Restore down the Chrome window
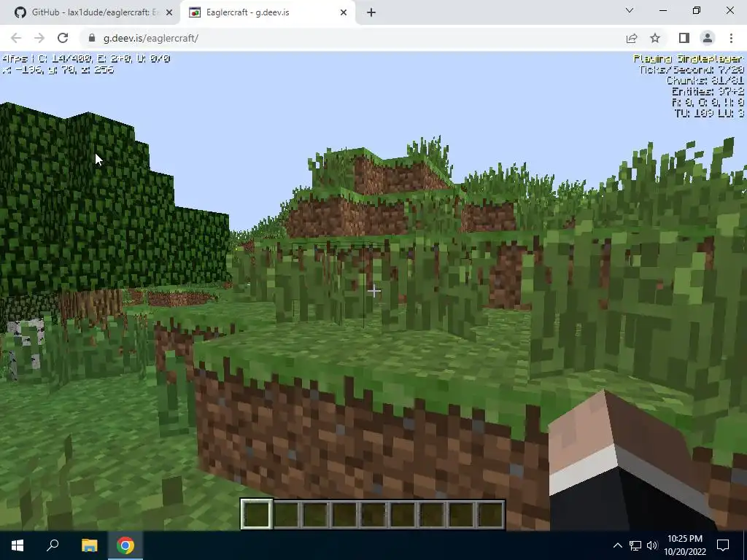This screenshot has height=560, width=747. (697, 10)
